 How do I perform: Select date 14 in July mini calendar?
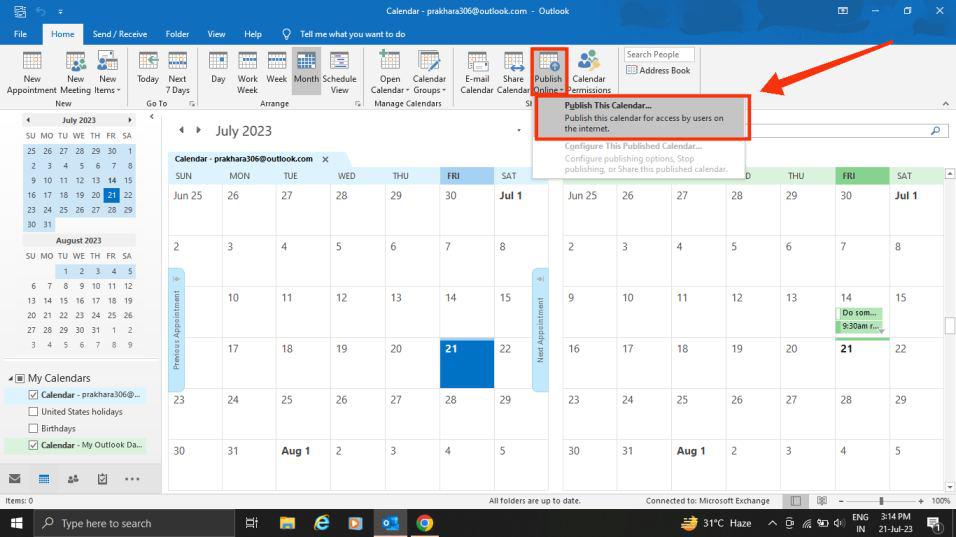(x=112, y=180)
